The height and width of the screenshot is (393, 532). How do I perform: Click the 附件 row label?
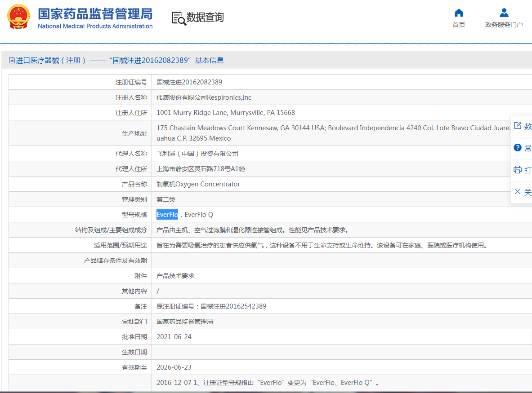click(141, 276)
